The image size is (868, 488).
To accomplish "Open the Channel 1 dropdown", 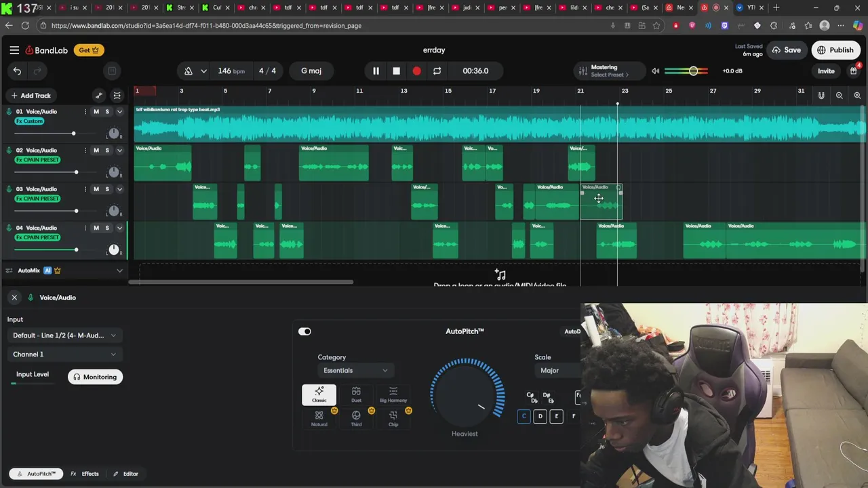I will (64, 354).
